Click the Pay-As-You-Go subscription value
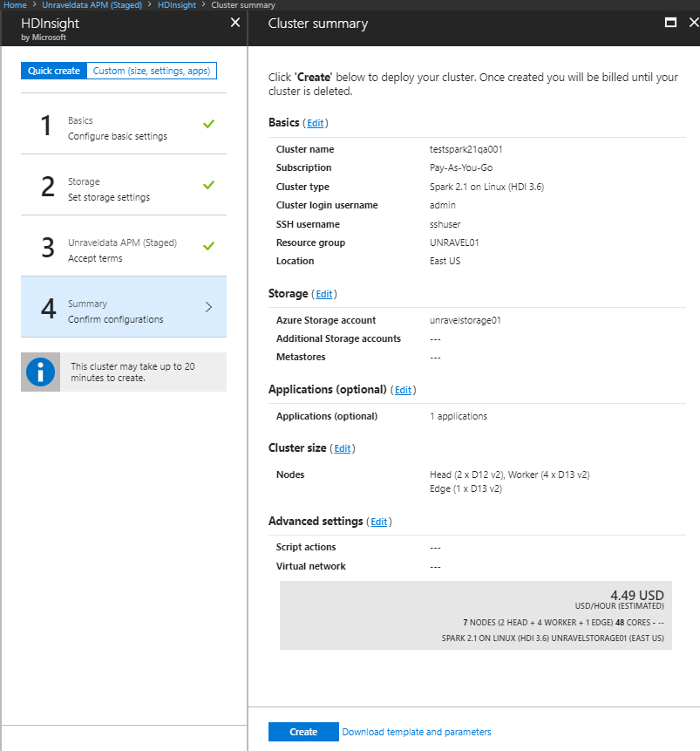700x751 pixels. (461, 167)
